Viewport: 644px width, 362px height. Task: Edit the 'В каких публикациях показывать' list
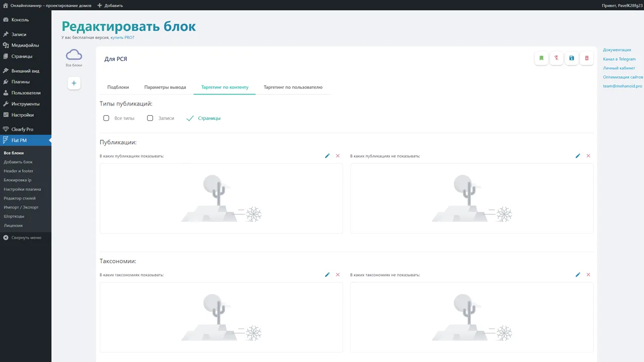click(327, 156)
